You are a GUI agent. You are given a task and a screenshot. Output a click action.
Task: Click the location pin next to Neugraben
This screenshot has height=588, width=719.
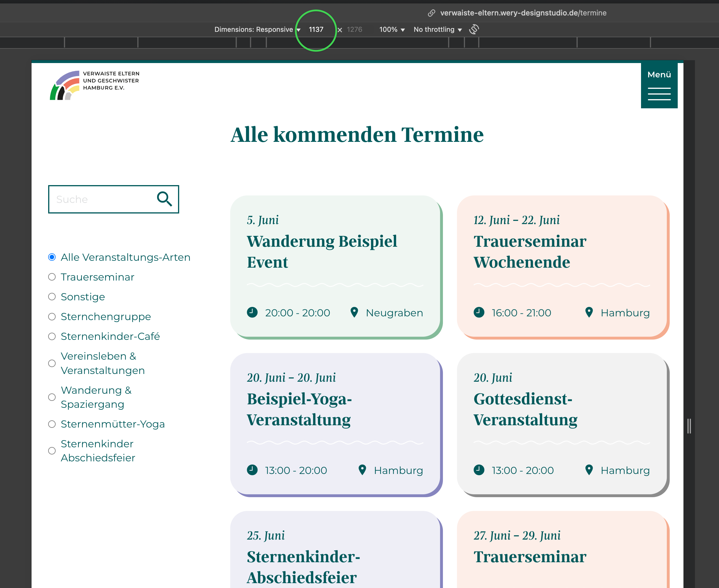pos(354,312)
